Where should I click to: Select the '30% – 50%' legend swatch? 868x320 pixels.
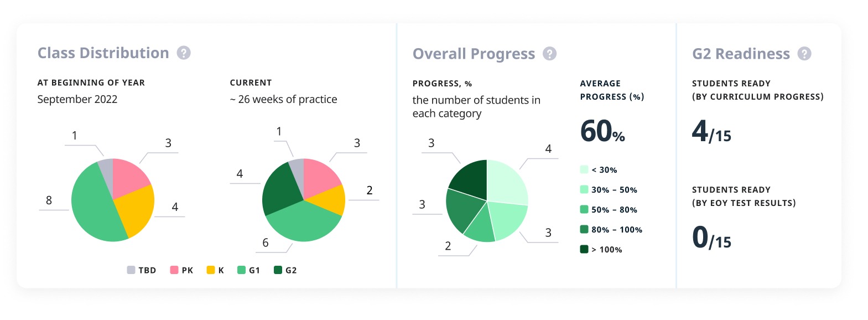pyautogui.click(x=584, y=189)
